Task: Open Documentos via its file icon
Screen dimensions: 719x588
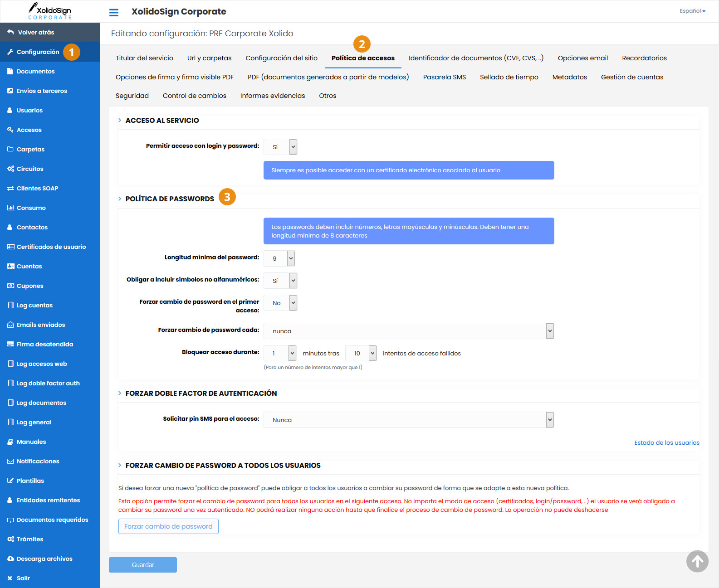Action: tap(10, 71)
